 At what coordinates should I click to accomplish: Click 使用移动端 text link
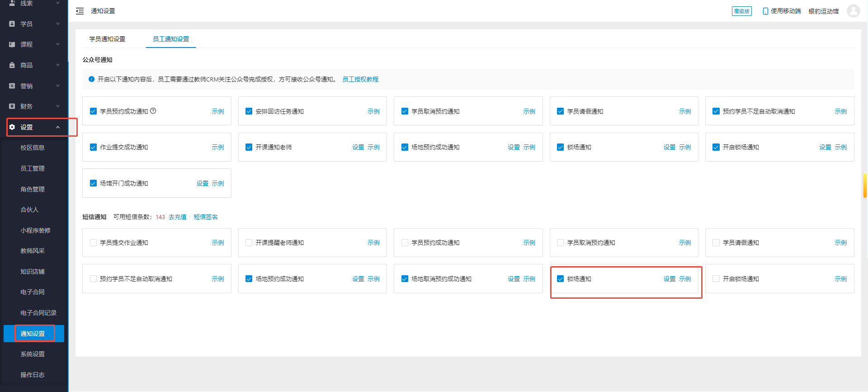pyautogui.click(x=786, y=11)
